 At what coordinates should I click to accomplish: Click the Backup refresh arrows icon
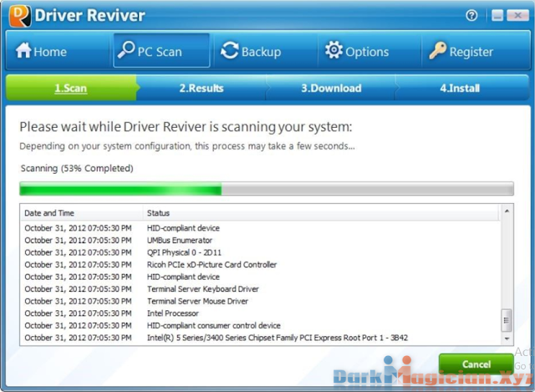tap(230, 50)
